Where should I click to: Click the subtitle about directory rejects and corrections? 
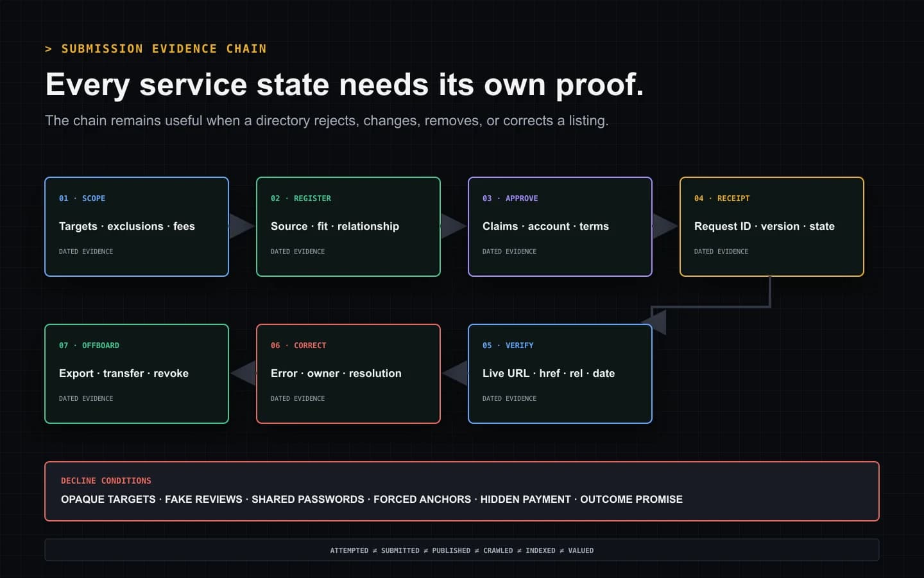click(327, 121)
